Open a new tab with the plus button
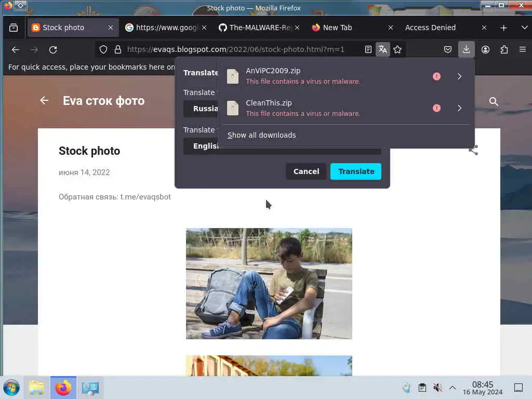This screenshot has width=532, height=399. click(503, 28)
